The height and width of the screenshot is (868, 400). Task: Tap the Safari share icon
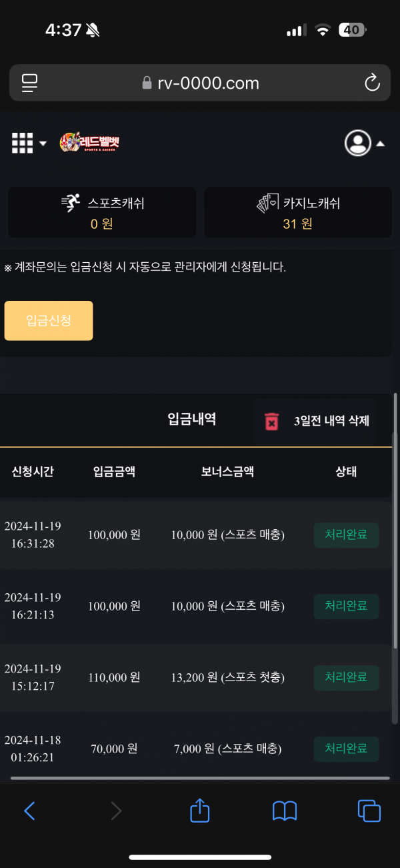coord(200,811)
